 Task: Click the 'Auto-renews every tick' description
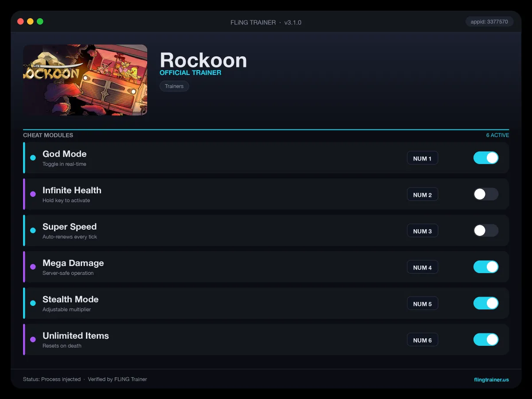click(70, 237)
